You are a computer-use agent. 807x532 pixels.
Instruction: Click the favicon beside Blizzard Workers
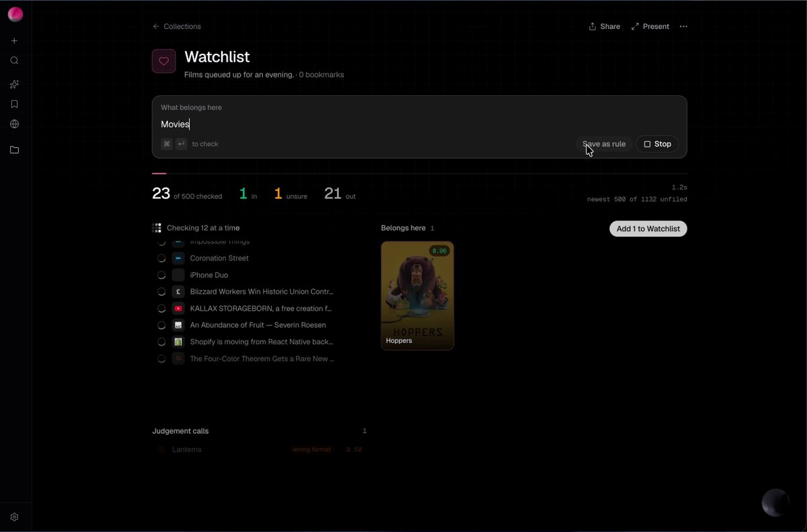pyautogui.click(x=178, y=292)
